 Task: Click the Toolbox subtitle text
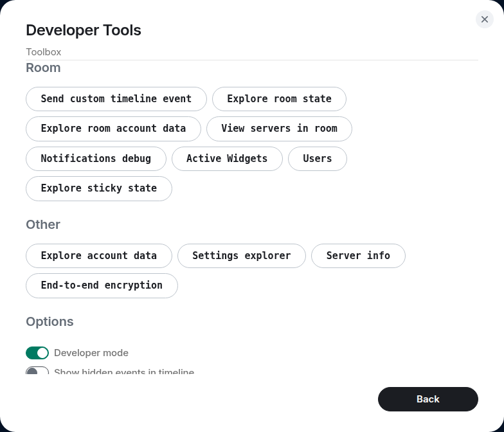click(44, 51)
